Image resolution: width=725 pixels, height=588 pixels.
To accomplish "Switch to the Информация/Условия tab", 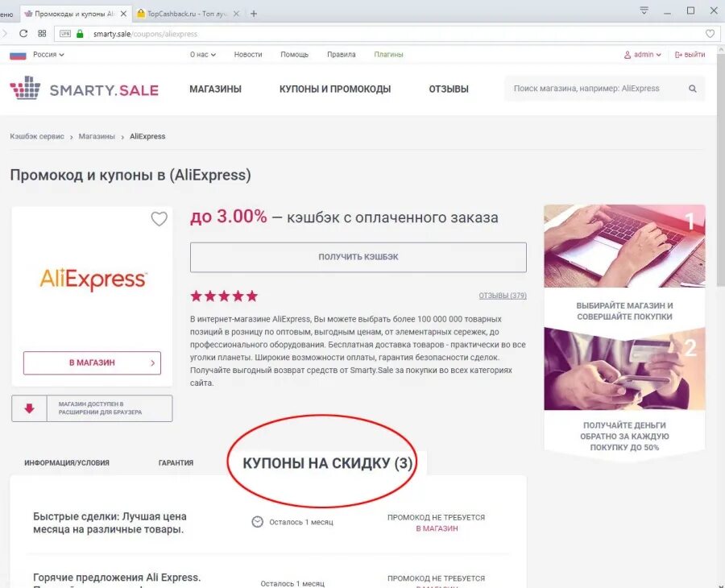I will coord(67,462).
